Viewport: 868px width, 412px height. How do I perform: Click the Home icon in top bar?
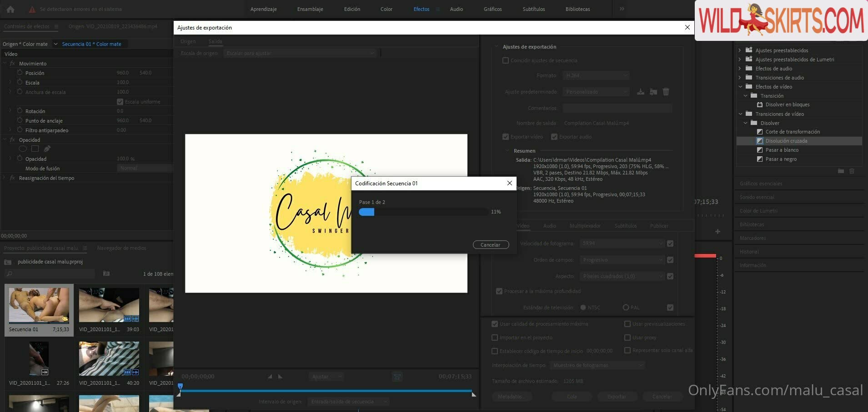(x=10, y=9)
